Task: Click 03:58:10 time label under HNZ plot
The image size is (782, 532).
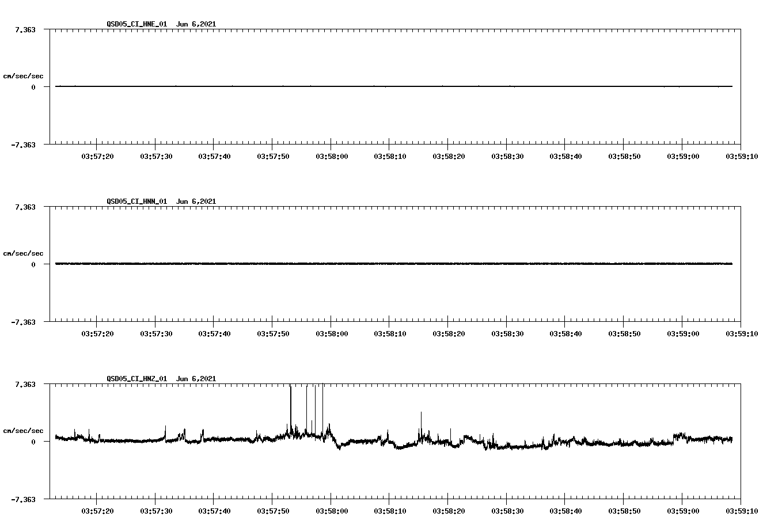Action: (x=390, y=511)
